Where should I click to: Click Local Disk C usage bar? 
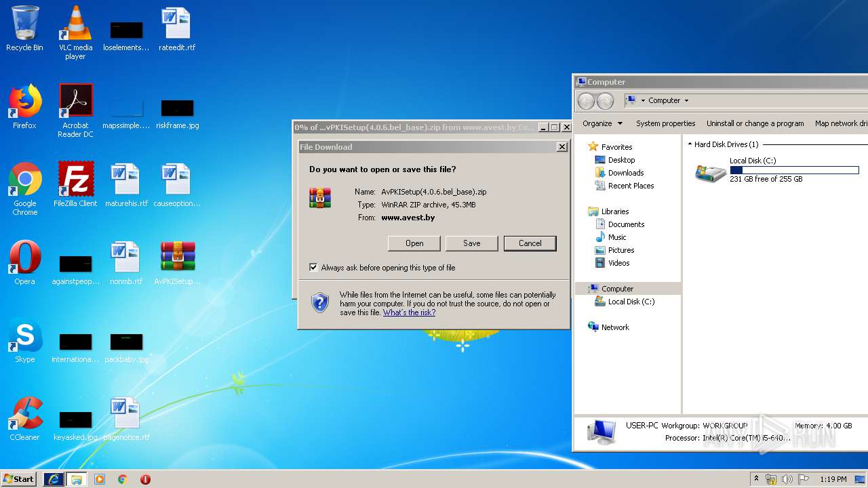[794, 170]
